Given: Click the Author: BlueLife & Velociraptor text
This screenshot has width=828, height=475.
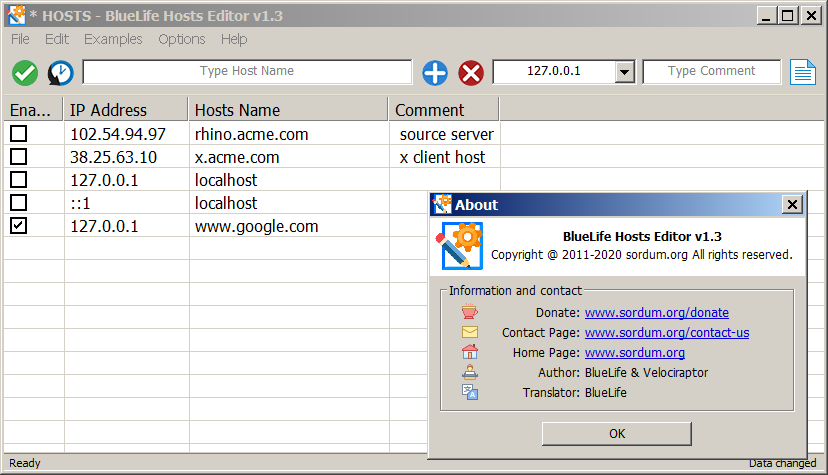Looking at the screenshot, I should pos(623,373).
